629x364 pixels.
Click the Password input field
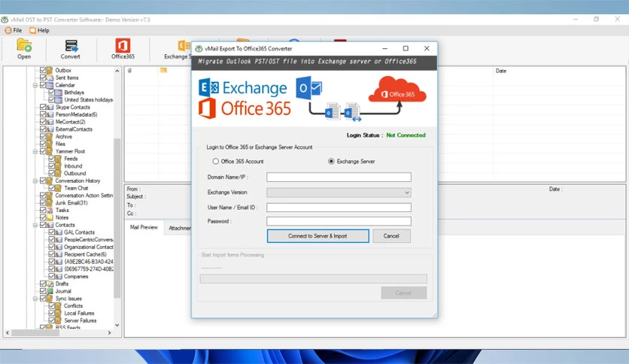pos(339,221)
